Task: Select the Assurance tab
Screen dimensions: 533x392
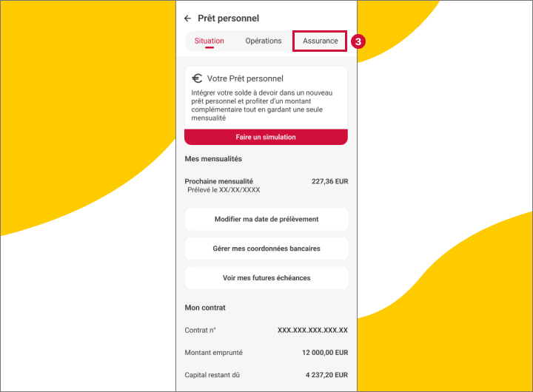Action: 320,41
